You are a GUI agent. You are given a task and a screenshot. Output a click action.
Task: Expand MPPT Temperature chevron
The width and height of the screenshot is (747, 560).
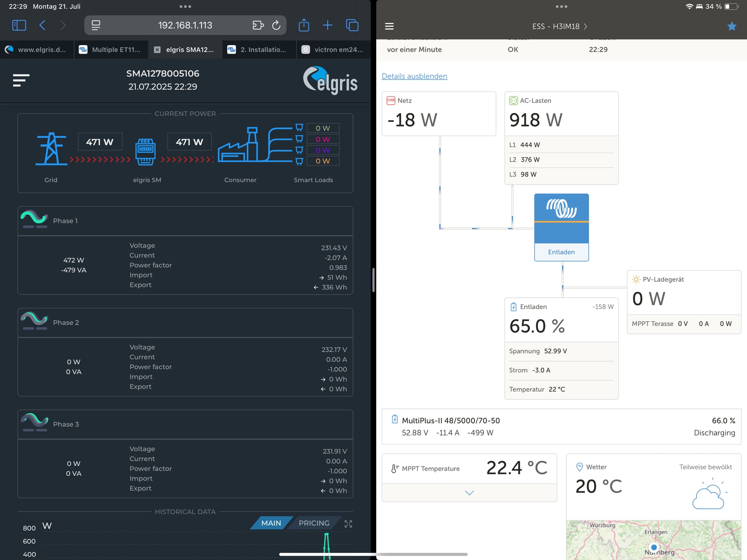[x=469, y=493]
